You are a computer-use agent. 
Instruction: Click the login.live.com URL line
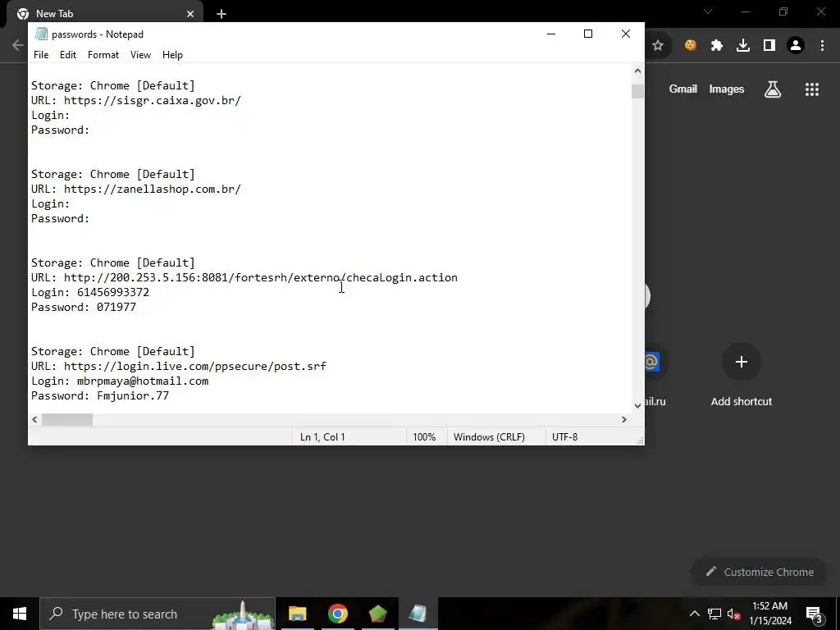[178, 366]
